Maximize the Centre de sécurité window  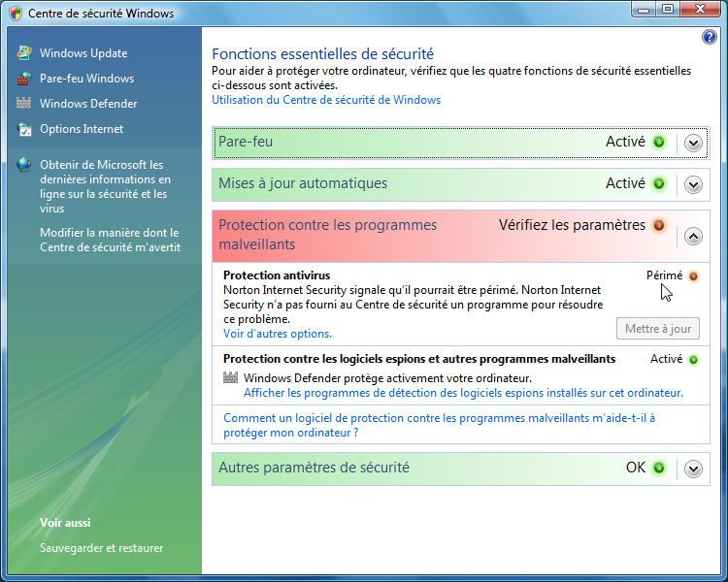(x=668, y=10)
